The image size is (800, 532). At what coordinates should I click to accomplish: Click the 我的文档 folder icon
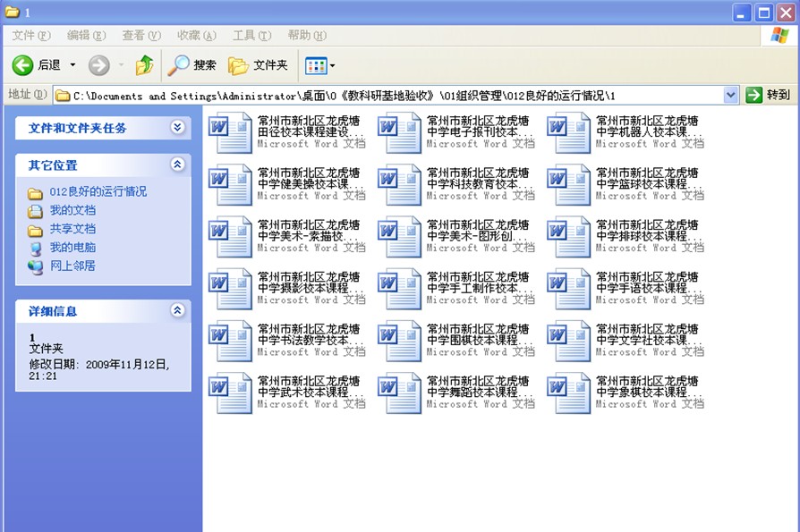click(x=35, y=211)
